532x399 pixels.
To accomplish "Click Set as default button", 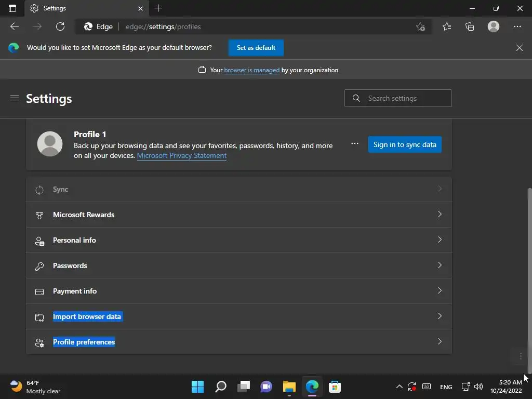I will point(256,48).
